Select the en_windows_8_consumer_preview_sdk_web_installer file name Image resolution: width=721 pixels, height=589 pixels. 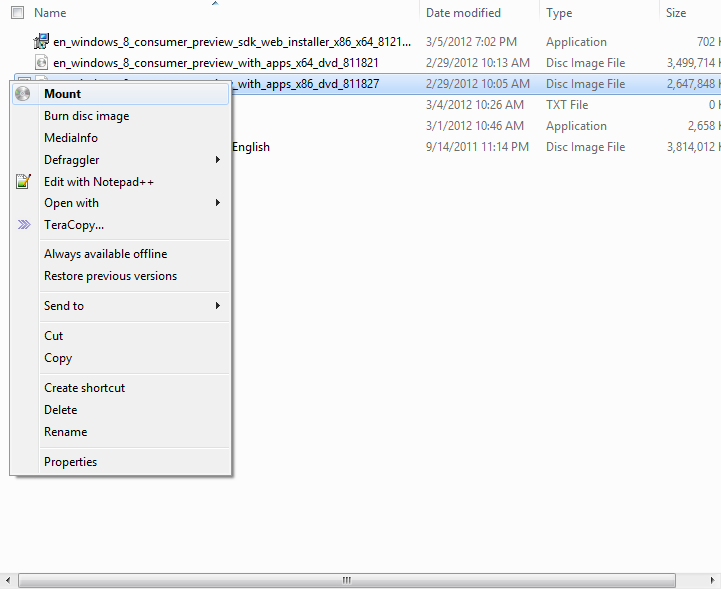pos(232,42)
